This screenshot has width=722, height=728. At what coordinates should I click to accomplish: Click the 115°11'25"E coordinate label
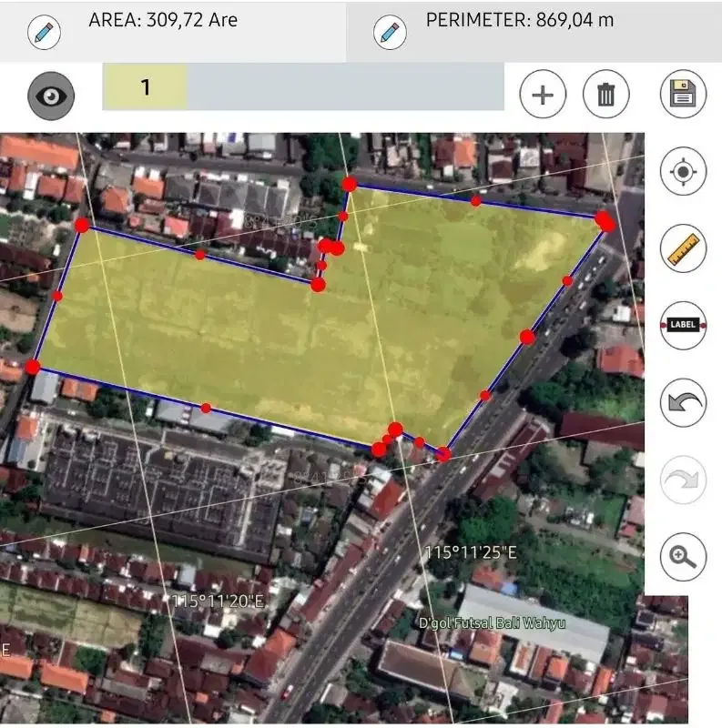(x=471, y=552)
